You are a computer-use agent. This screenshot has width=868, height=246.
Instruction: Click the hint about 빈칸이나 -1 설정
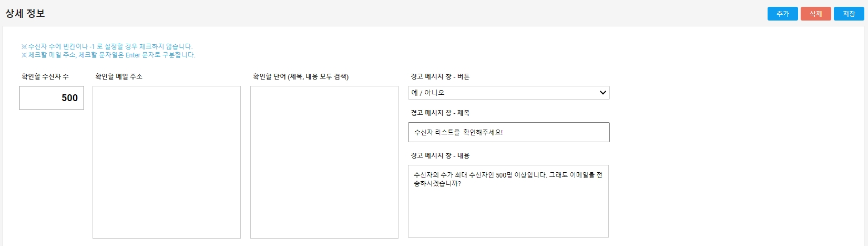(107, 46)
